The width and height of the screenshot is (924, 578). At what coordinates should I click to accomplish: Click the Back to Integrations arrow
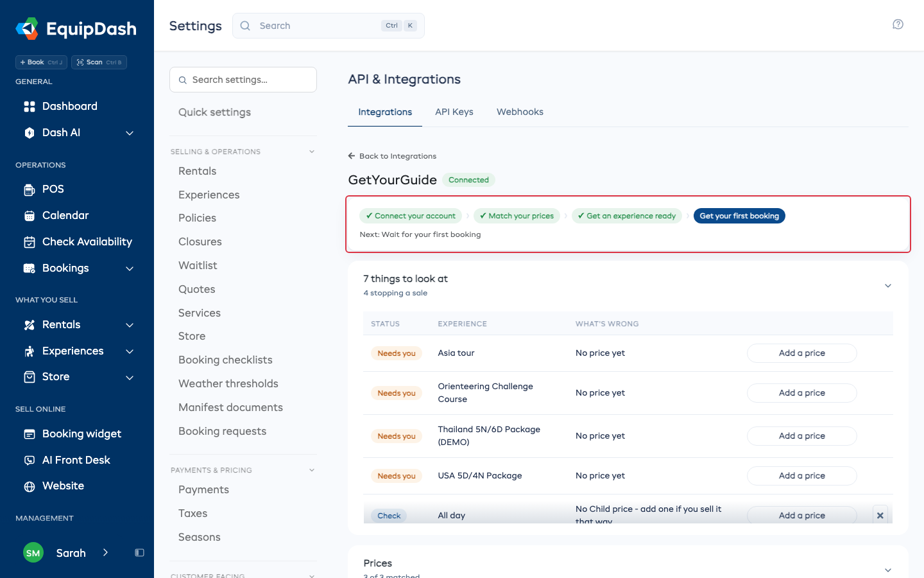pyautogui.click(x=352, y=156)
